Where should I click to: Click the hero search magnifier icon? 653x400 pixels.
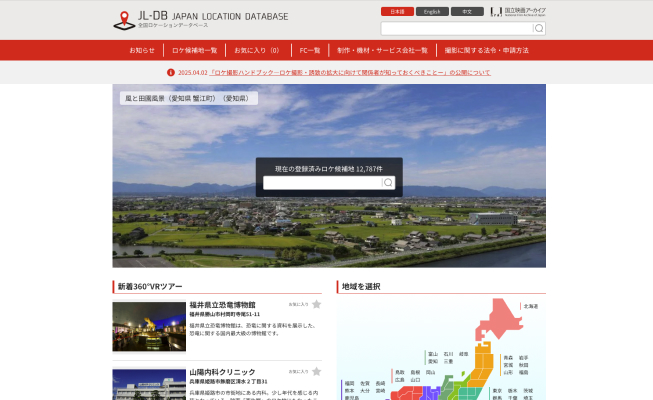click(388, 183)
